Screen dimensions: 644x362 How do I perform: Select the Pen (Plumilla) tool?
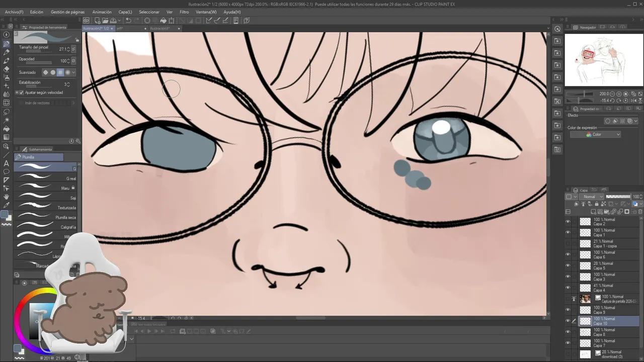coord(7,44)
